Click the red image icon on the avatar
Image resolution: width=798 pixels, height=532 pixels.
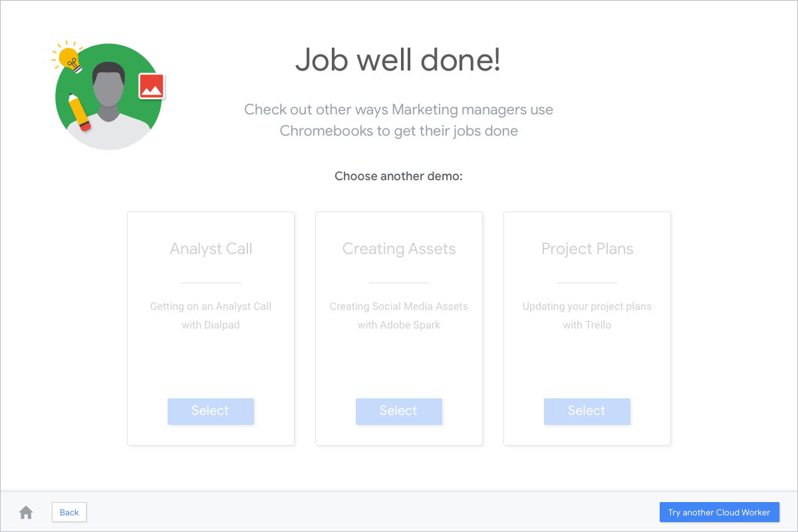[152, 86]
